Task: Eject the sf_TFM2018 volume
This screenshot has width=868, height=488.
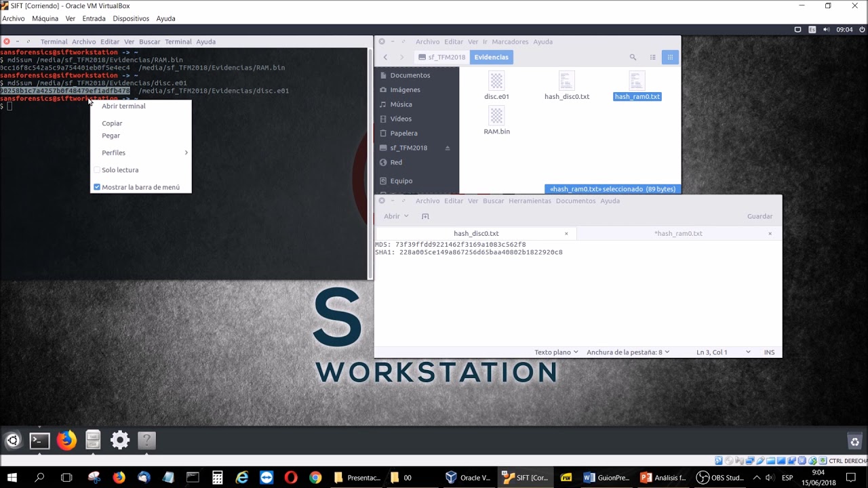Action: [x=447, y=148]
